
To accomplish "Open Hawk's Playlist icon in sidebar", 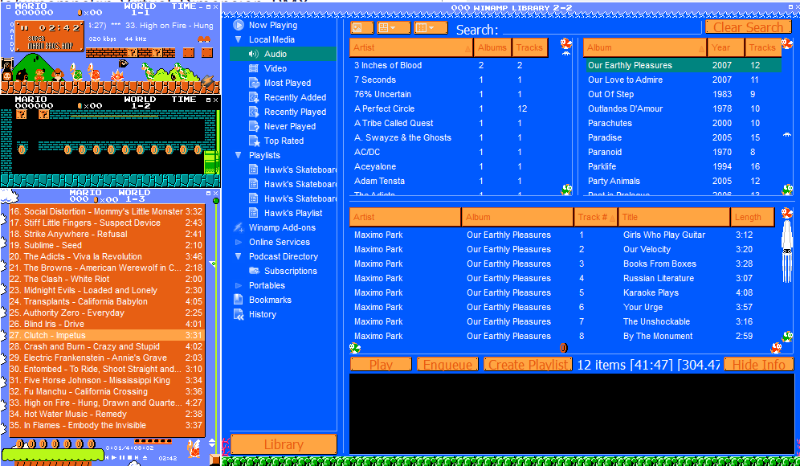I will pyautogui.click(x=254, y=213).
